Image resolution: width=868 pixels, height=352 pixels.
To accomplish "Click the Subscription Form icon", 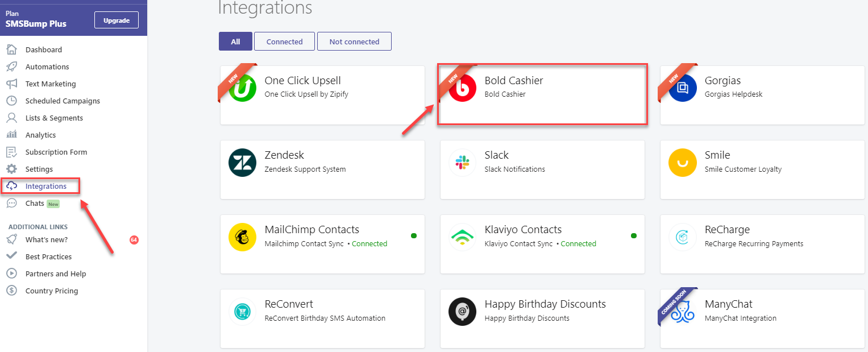I will point(11,152).
